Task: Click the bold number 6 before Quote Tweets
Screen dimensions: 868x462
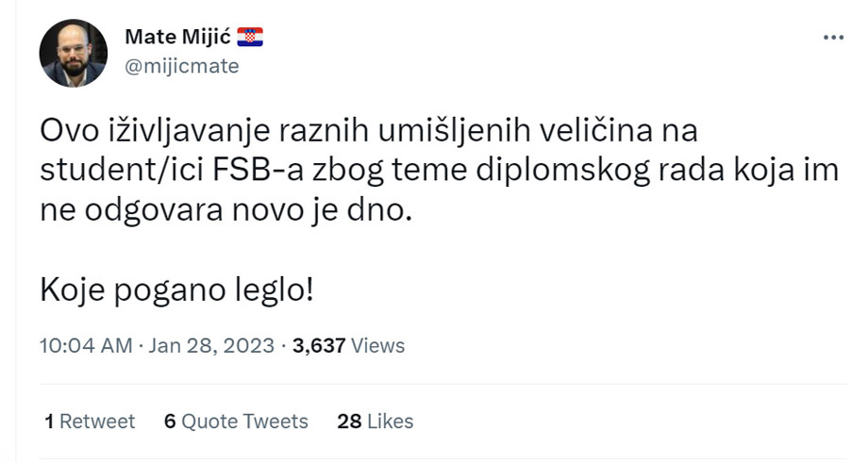Action: click(x=170, y=421)
